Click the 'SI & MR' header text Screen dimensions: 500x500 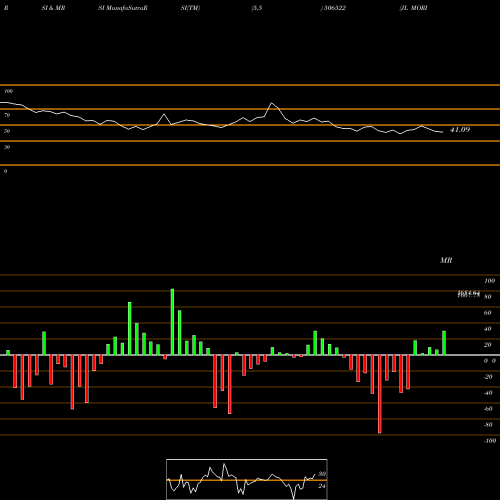point(53,8)
